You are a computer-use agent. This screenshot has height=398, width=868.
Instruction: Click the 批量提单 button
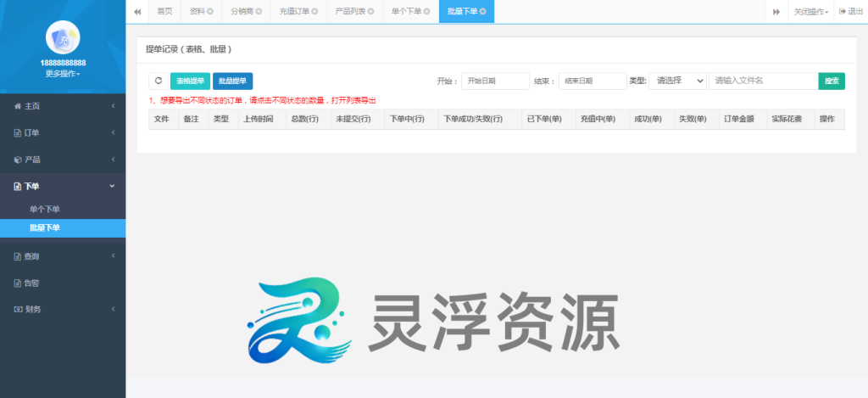click(232, 81)
